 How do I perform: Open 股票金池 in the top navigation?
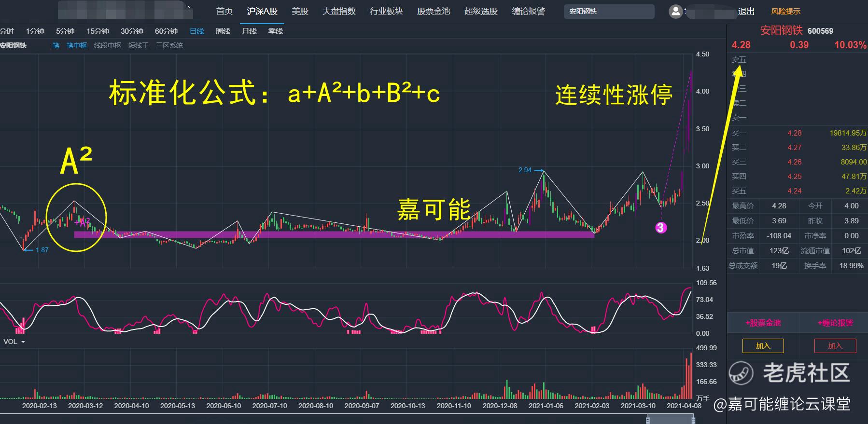click(434, 11)
